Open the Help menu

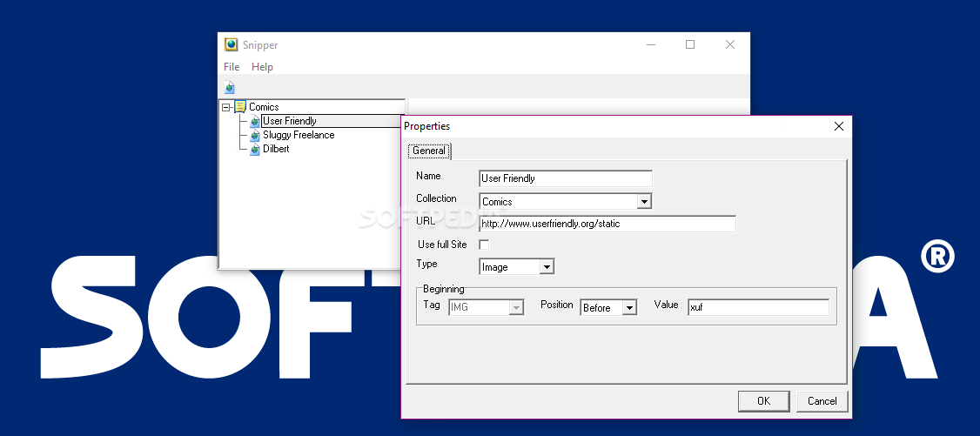(x=262, y=67)
